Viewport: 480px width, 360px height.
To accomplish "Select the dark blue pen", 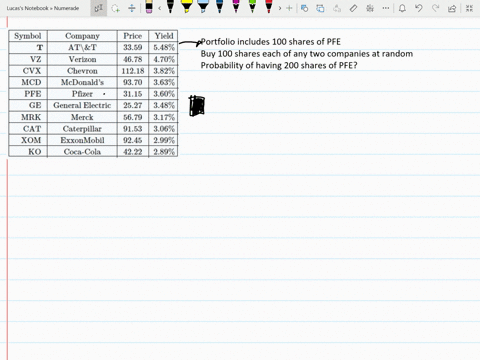I will 219,7.
